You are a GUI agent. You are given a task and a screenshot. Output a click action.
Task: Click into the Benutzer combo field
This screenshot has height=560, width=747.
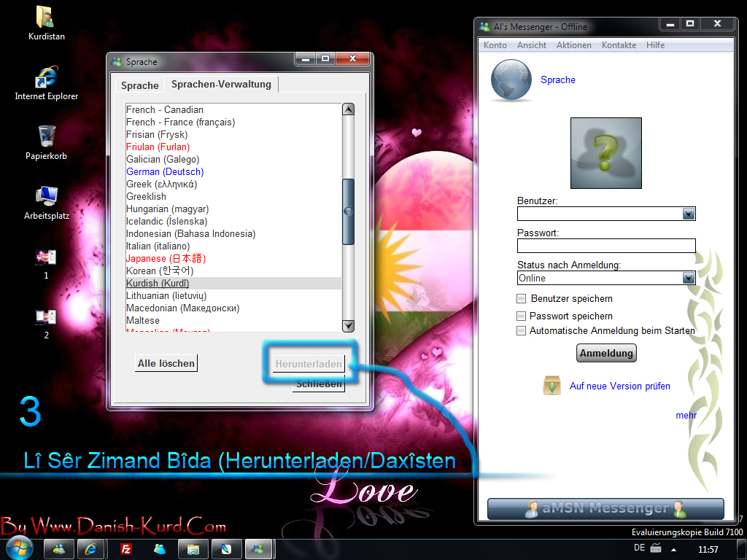tap(600, 214)
